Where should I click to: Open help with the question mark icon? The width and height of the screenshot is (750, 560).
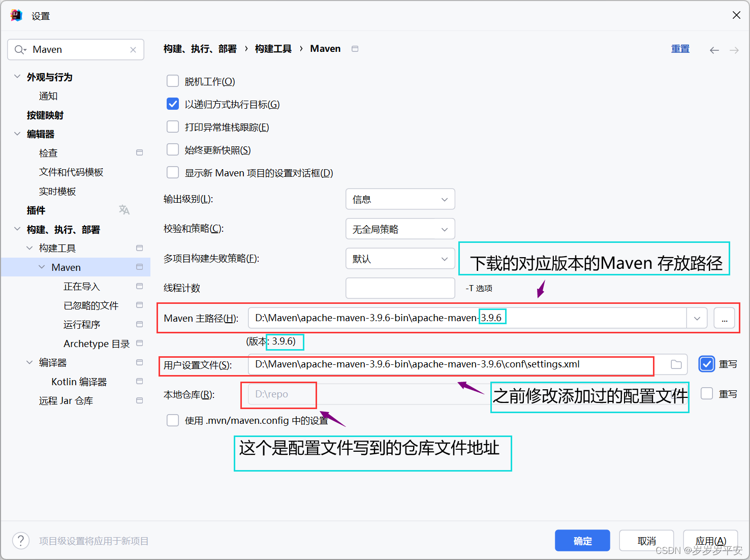coord(21,541)
